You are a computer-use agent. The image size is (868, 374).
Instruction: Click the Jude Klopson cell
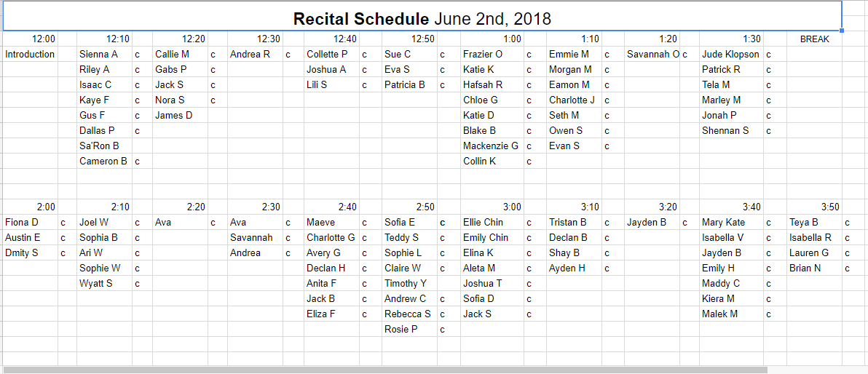(x=731, y=55)
